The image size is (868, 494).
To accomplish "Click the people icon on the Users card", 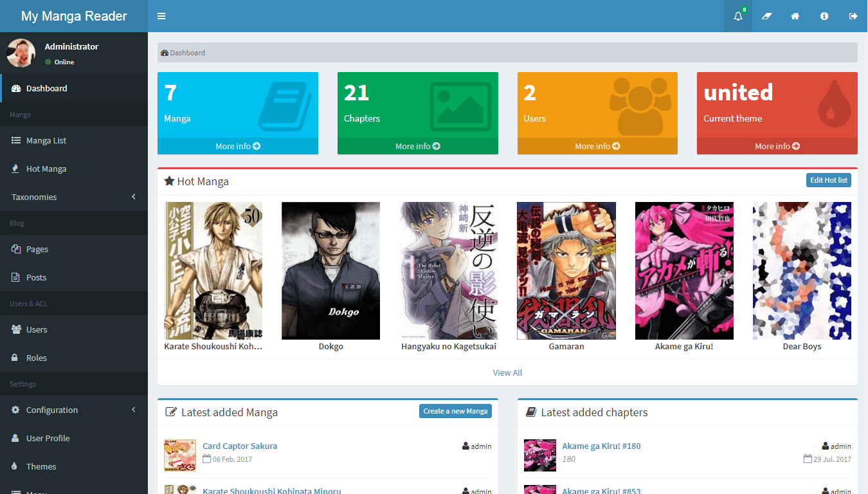I will click(640, 106).
